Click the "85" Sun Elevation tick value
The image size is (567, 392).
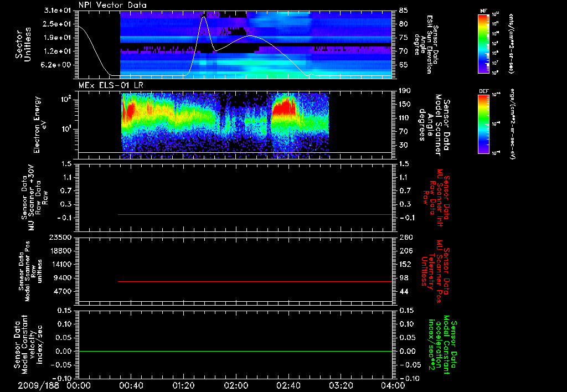[x=404, y=11]
